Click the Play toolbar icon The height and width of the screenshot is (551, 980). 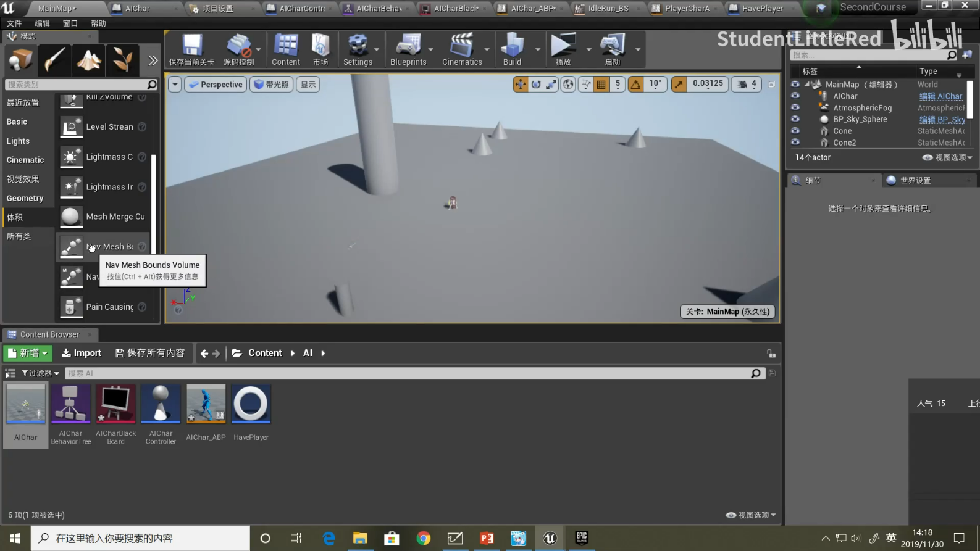pos(563,49)
